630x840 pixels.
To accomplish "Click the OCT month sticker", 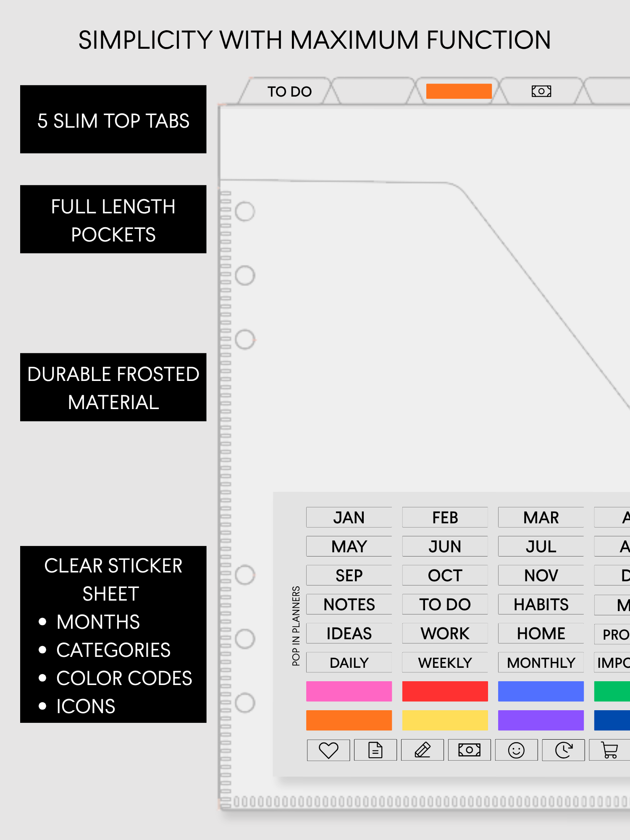I will [445, 575].
